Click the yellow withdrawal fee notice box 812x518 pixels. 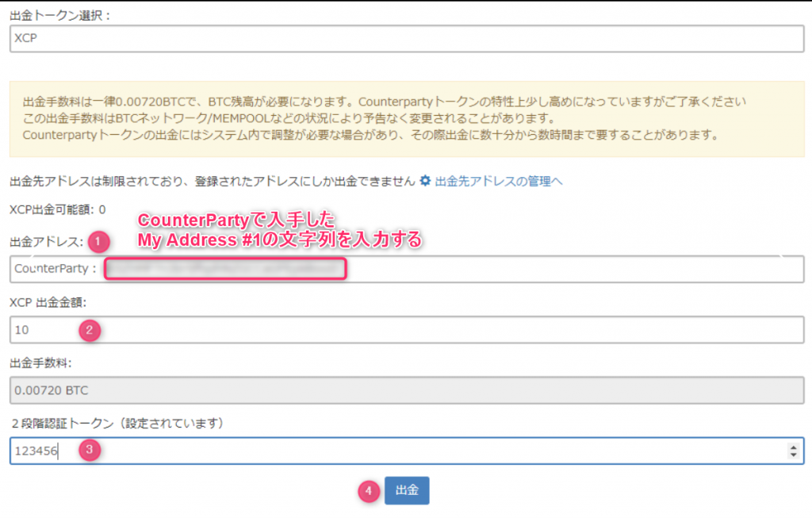click(x=406, y=118)
